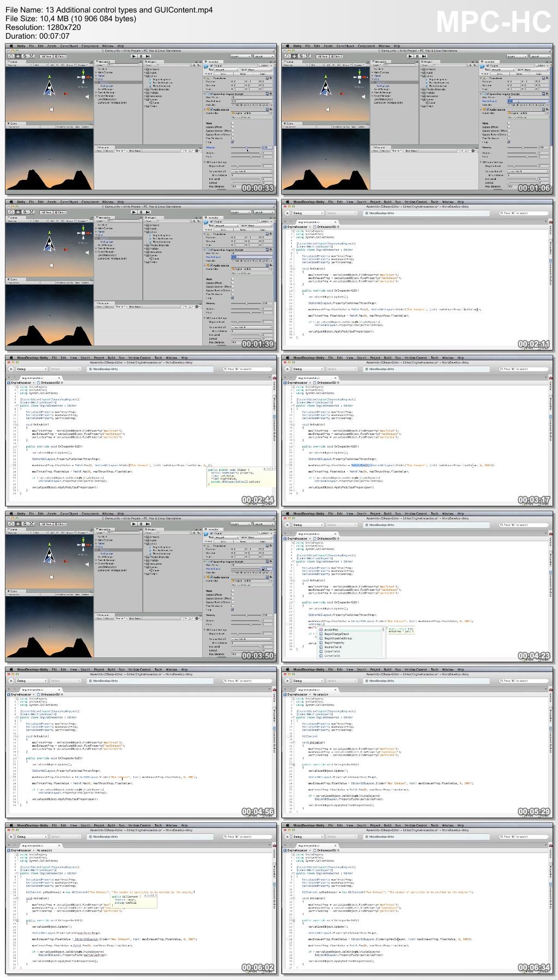558x980 pixels.
Task: Click Play button in the 00:00:33 thumbnail
Action: (134, 56)
